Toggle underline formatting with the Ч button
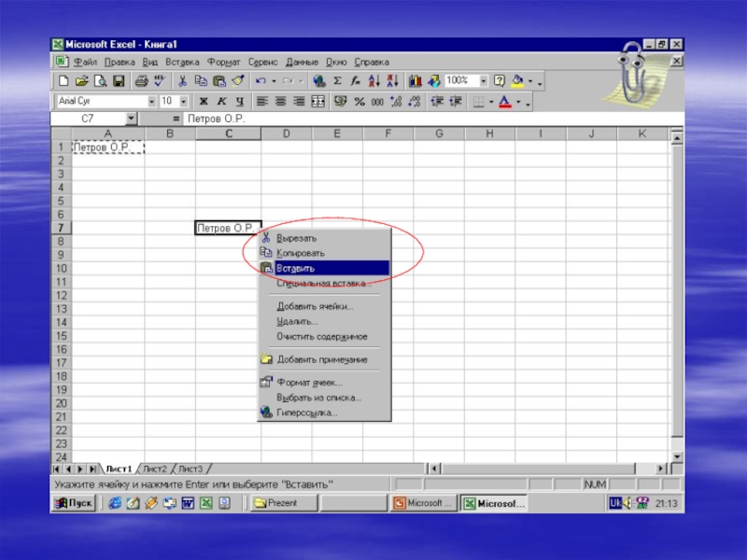747x560 pixels. click(x=239, y=101)
